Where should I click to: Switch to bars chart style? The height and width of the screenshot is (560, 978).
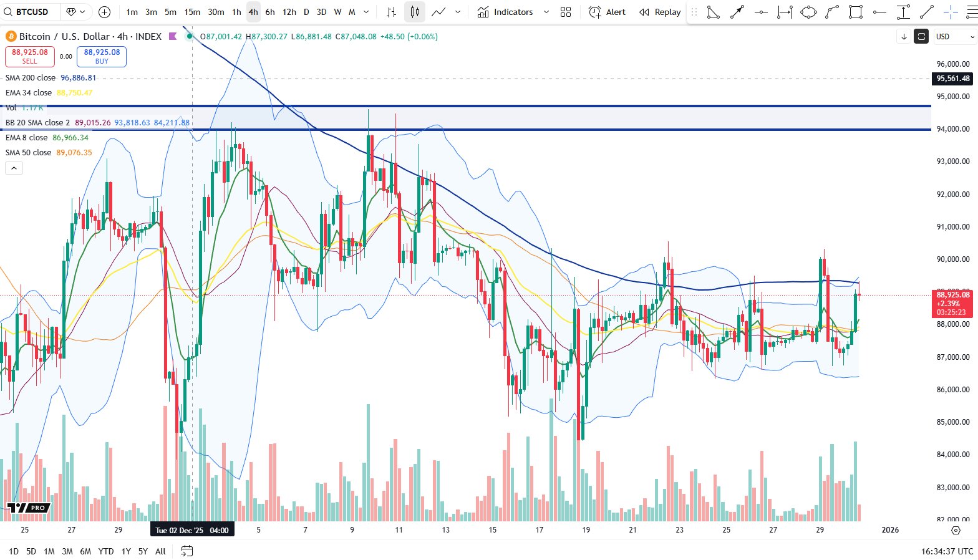(x=391, y=12)
